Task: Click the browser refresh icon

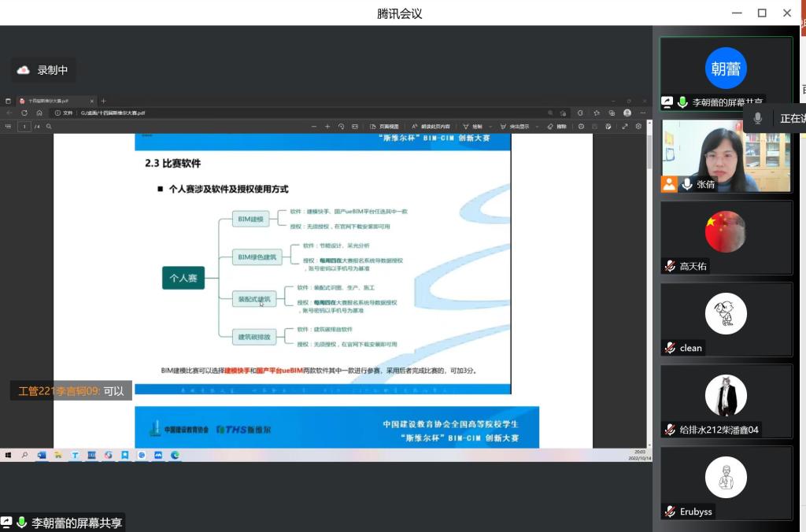Action: pyautogui.click(x=24, y=113)
